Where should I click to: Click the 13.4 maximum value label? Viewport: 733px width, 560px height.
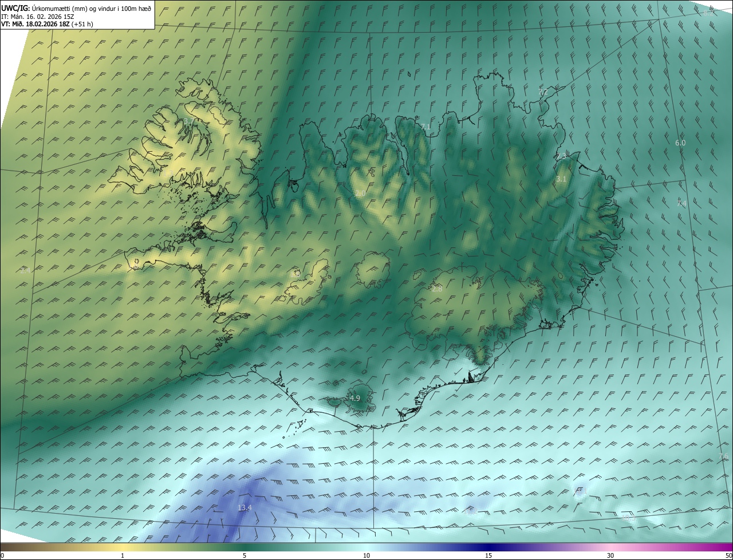coord(245,508)
